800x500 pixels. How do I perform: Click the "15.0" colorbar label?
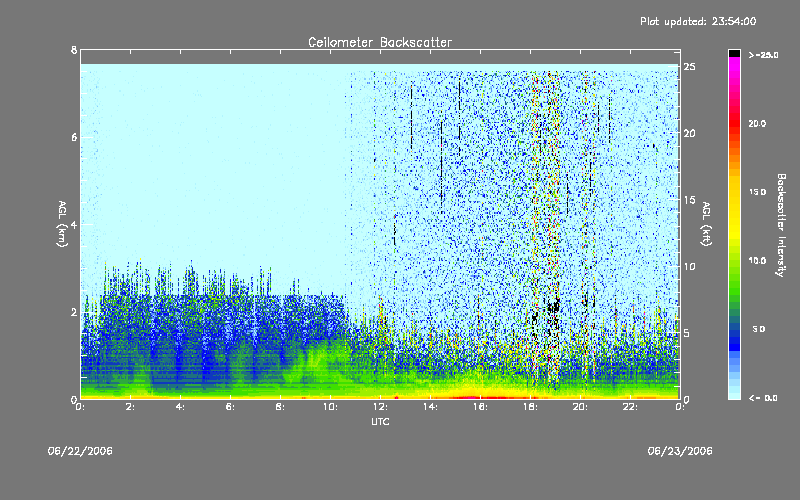pyautogui.click(x=757, y=192)
